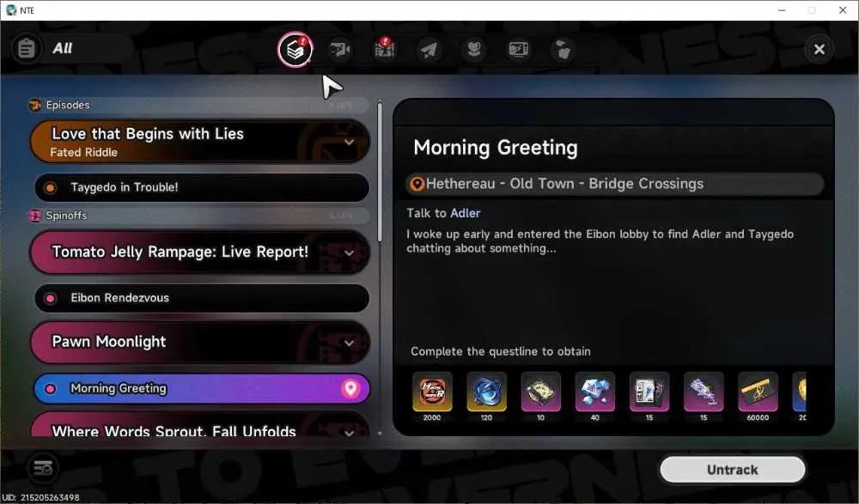Minimize the NTE window
The width and height of the screenshot is (859, 504).
(x=782, y=10)
